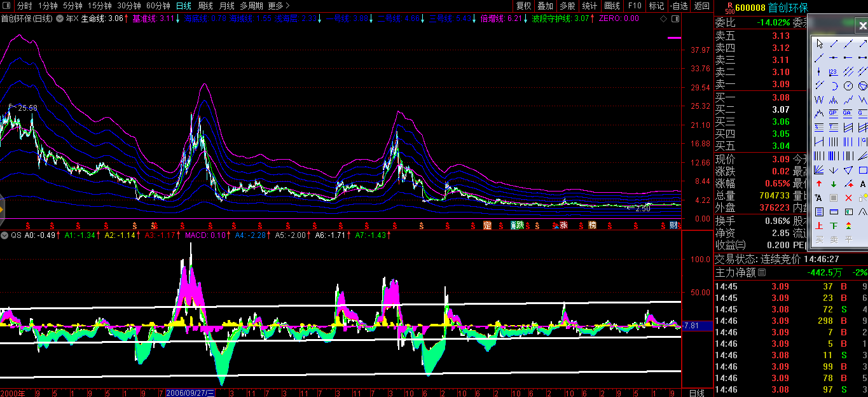This screenshot has height=397, width=868.
Task: Click the 统计 statistics button
Action: pyautogui.click(x=589, y=6)
